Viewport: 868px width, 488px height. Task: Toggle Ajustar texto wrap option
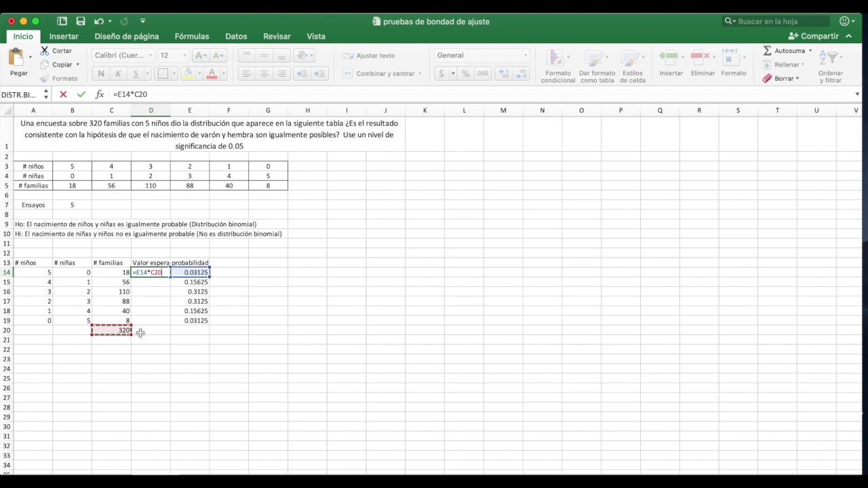point(370,56)
